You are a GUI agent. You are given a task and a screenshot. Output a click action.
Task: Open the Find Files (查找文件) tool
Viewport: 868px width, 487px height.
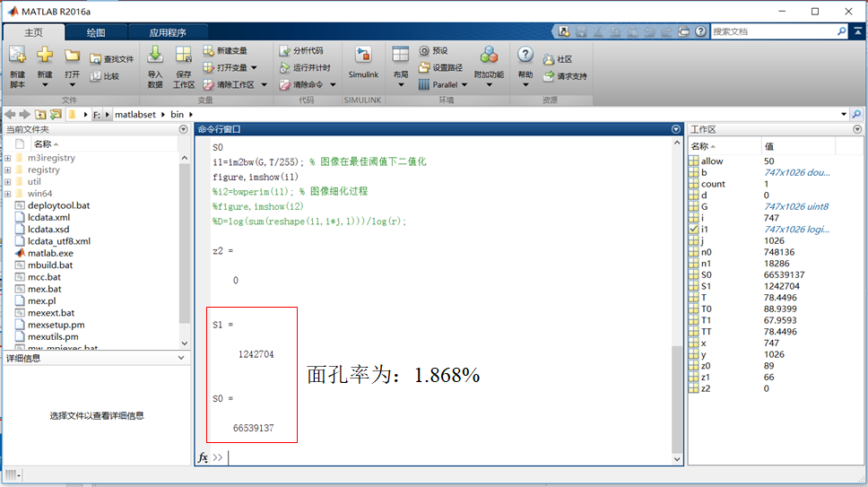click(x=97, y=59)
